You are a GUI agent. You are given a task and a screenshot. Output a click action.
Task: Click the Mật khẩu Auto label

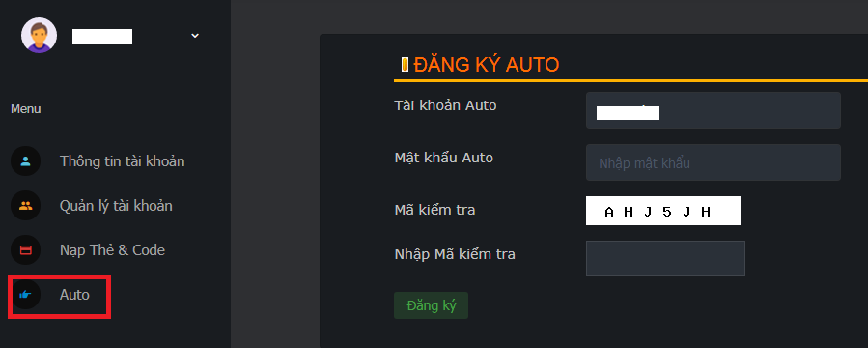tap(443, 158)
